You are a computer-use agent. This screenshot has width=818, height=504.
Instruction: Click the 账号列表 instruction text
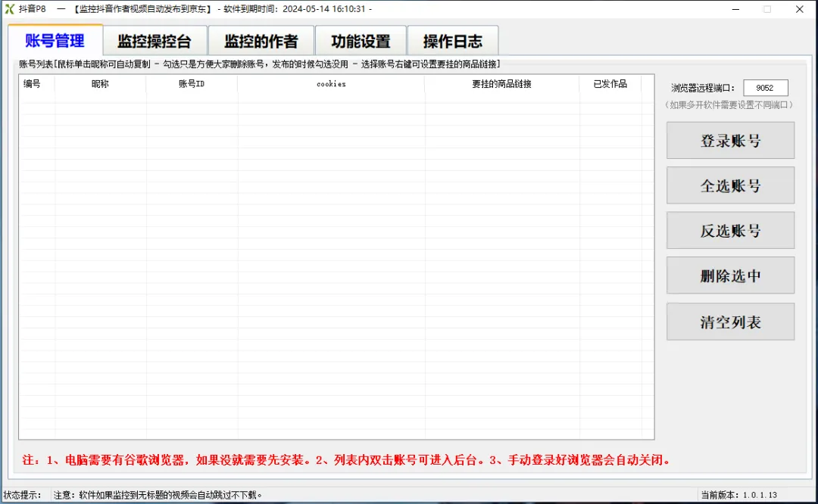[x=260, y=64]
